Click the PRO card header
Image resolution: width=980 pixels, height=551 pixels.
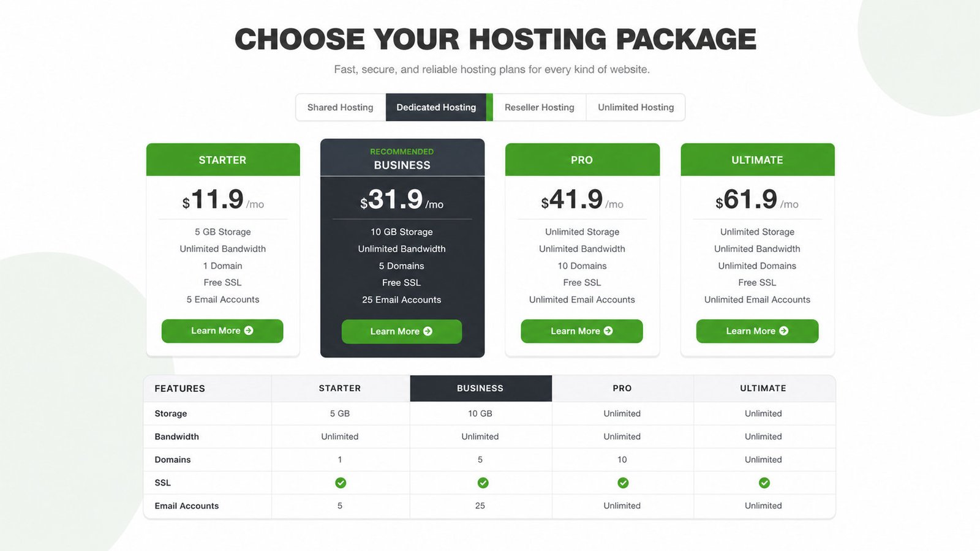[582, 160]
